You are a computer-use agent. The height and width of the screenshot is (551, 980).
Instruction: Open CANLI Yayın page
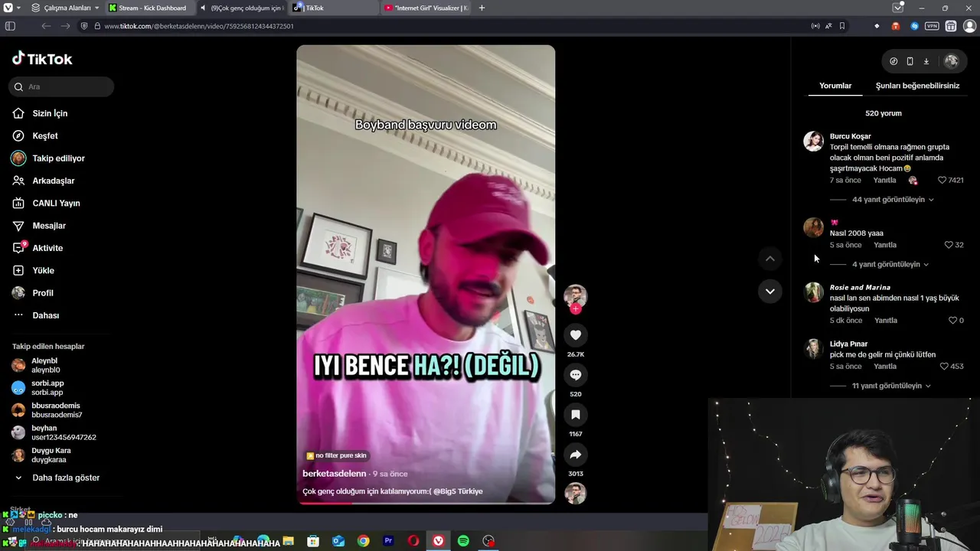click(x=56, y=203)
